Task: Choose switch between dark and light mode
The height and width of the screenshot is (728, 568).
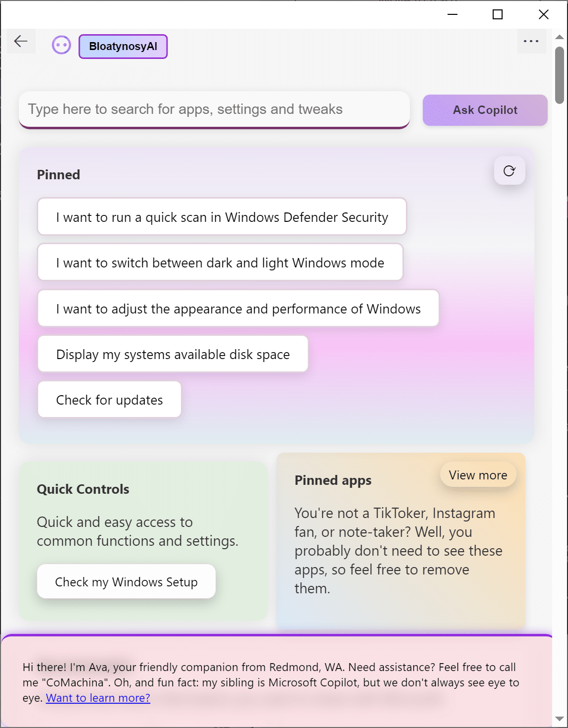Action: tap(220, 262)
